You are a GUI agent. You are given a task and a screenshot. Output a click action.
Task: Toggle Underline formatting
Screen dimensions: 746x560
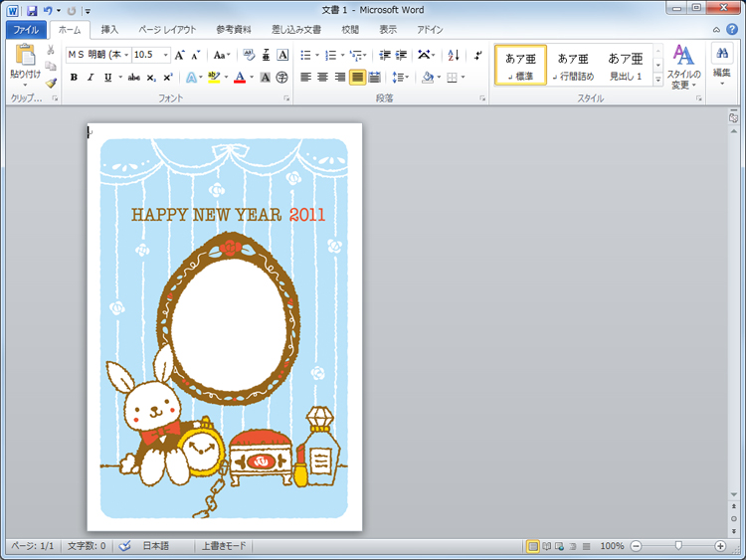tap(108, 77)
